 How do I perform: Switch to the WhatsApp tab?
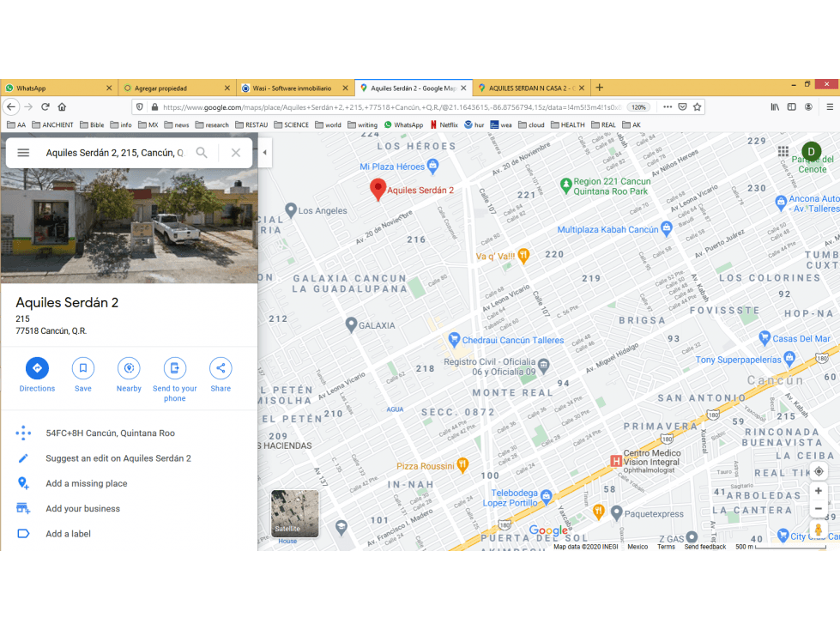(58, 88)
